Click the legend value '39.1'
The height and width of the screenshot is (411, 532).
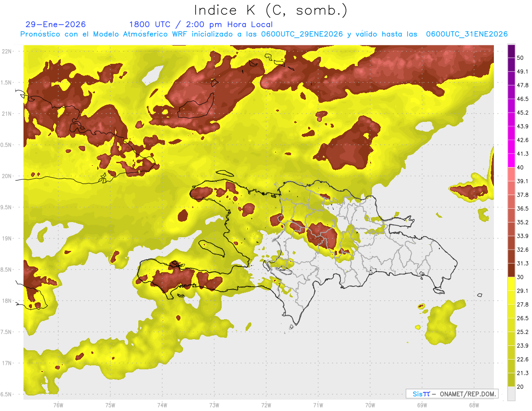pyautogui.click(x=523, y=181)
